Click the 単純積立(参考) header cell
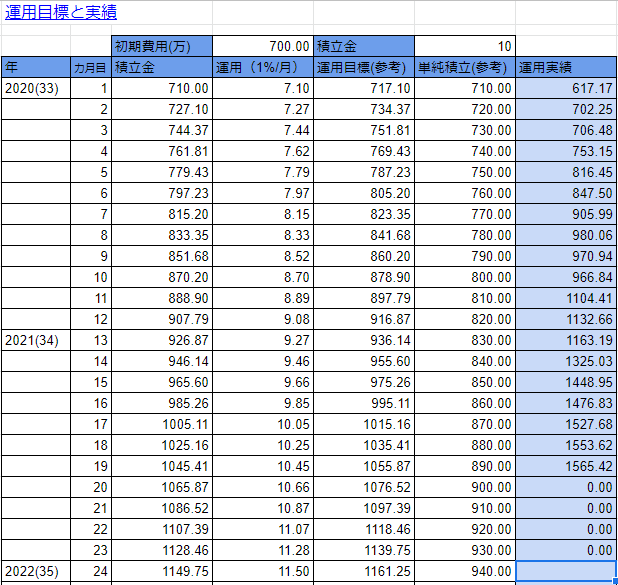Viewport: 618px width, 585px height. click(x=464, y=67)
